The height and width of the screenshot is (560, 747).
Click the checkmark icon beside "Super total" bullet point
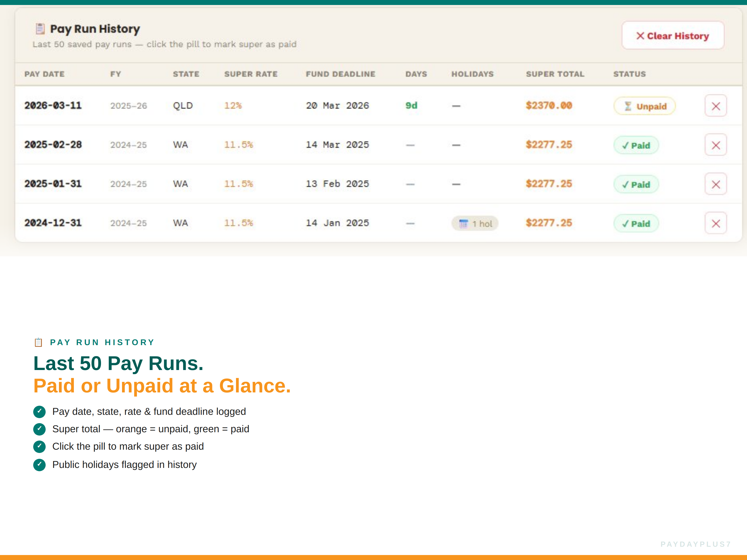point(39,429)
